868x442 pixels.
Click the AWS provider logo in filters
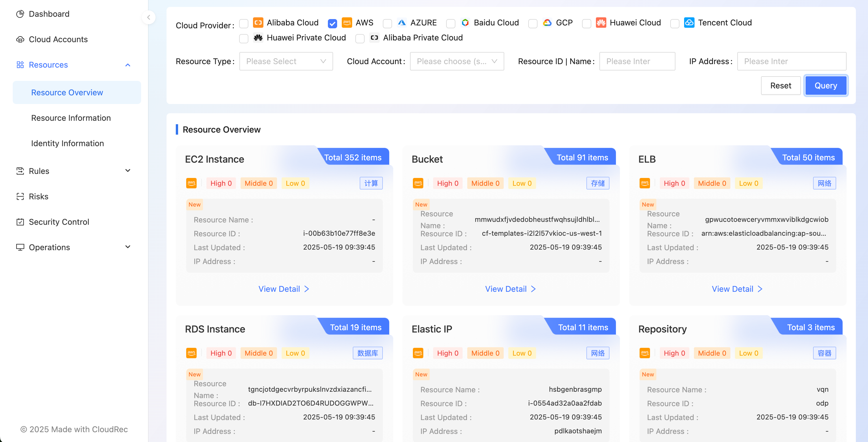tap(347, 22)
